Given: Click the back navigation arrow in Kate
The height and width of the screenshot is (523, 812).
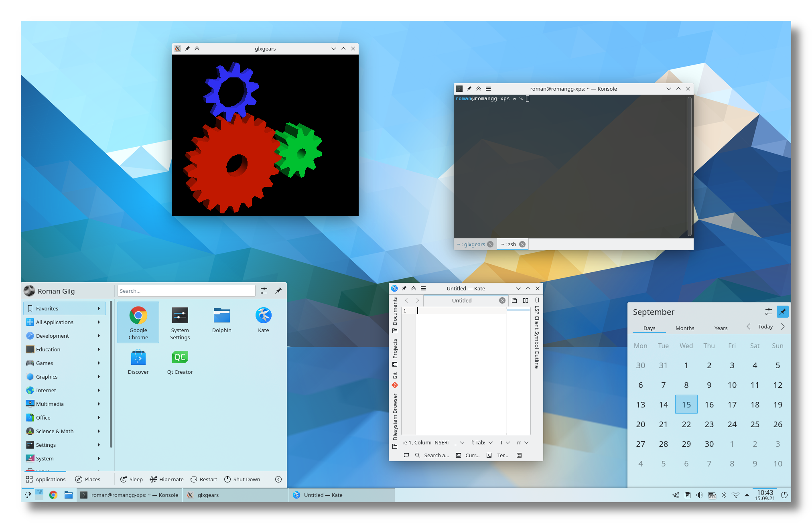Looking at the screenshot, I should coord(406,300).
